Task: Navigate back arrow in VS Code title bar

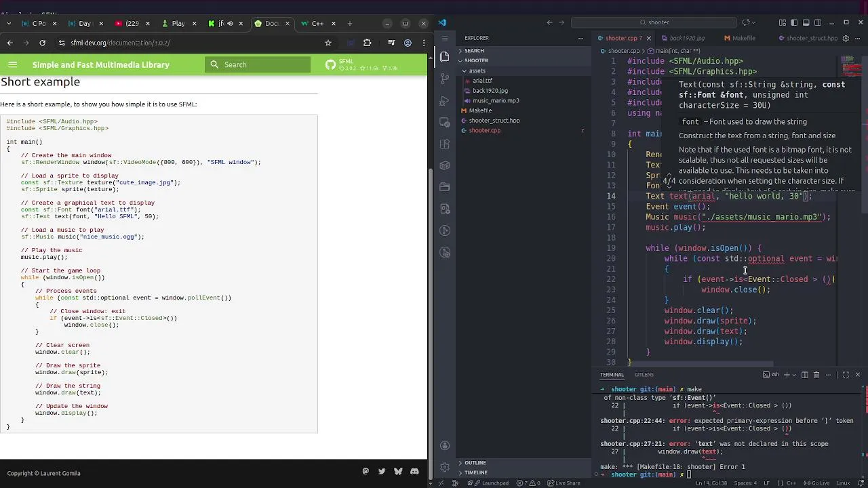Action: 550,22
